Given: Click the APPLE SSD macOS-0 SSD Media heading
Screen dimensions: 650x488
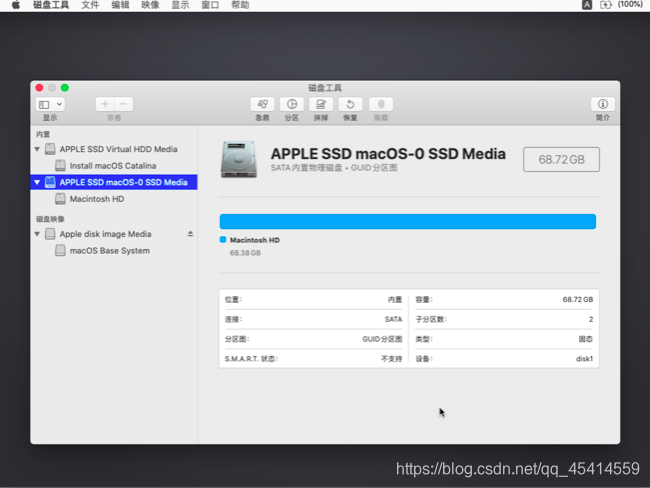Looking at the screenshot, I should click(388, 154).
